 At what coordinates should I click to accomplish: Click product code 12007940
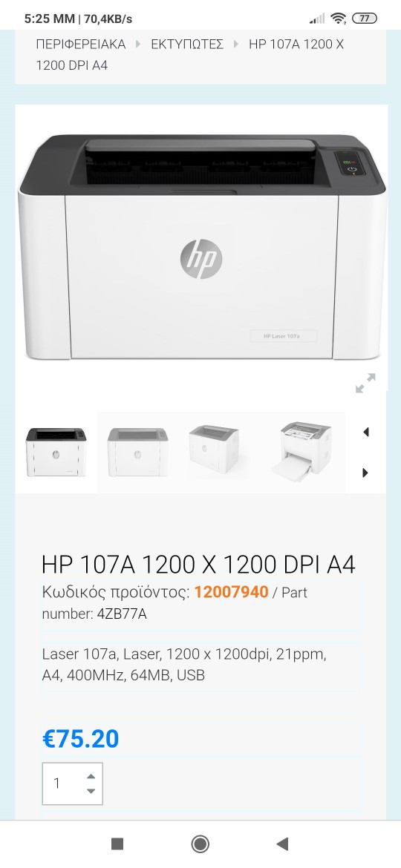(x=231, y=592)
